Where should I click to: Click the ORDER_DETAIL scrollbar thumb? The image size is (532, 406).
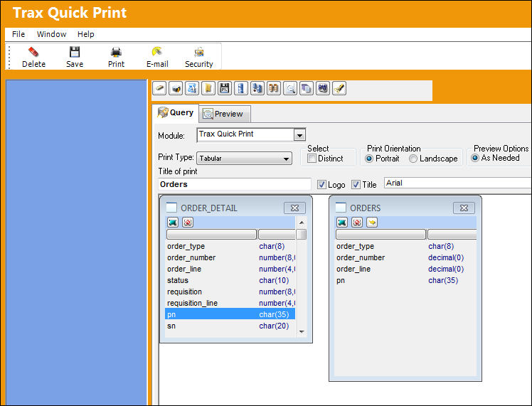point(302,235)
